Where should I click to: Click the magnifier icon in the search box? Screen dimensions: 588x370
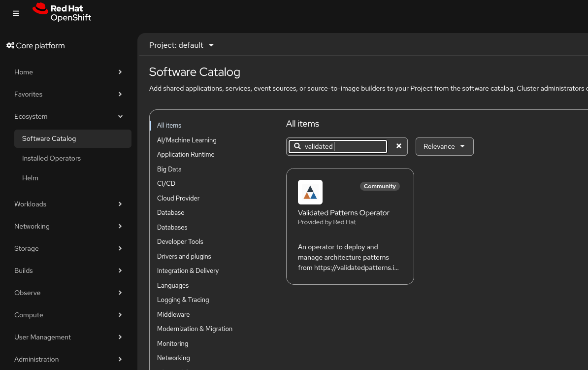[x=297, y=146]
